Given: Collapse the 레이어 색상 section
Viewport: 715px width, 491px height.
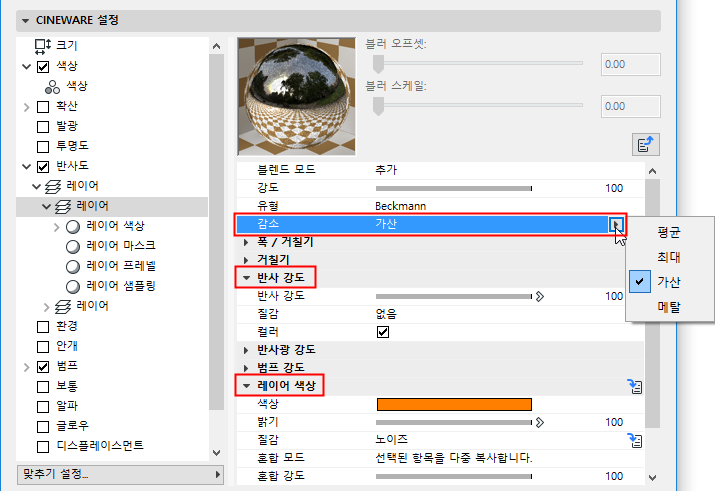Looking at the screenshot, I should (x=246, y=386).
